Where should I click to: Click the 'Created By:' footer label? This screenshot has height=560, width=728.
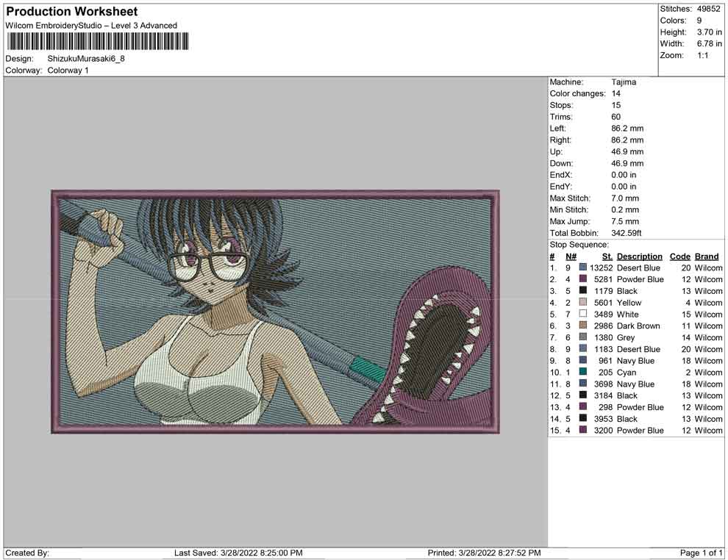[27, 553]
